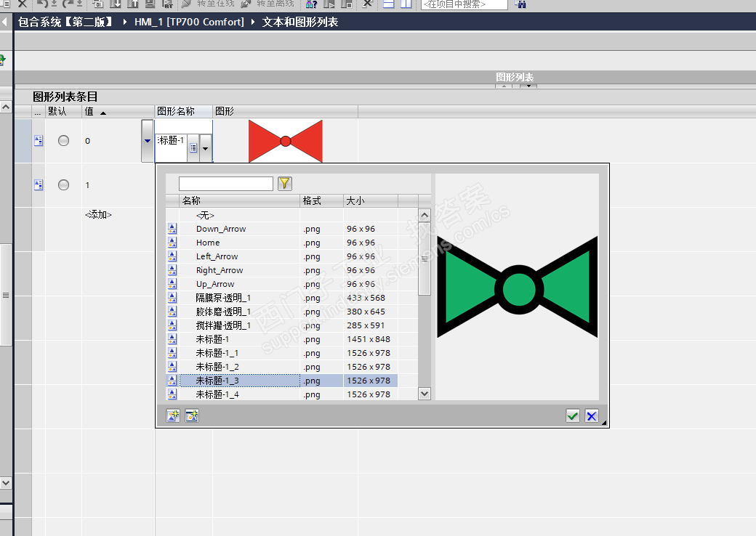Screen dimensions: 756x536
Task: Click the Down_Arrow row graphic icon
Action: (172, 229)
